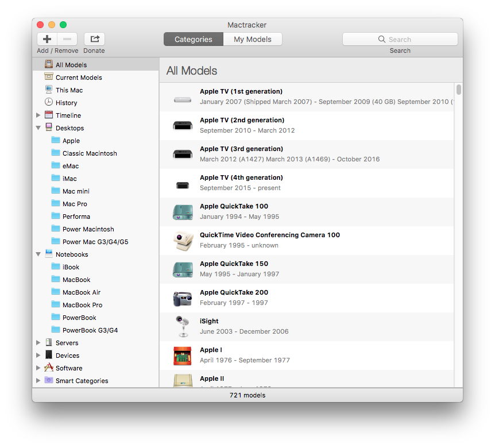
Task: Click the Apple QuickTake 200 camera icon
Action: [182, 298]
